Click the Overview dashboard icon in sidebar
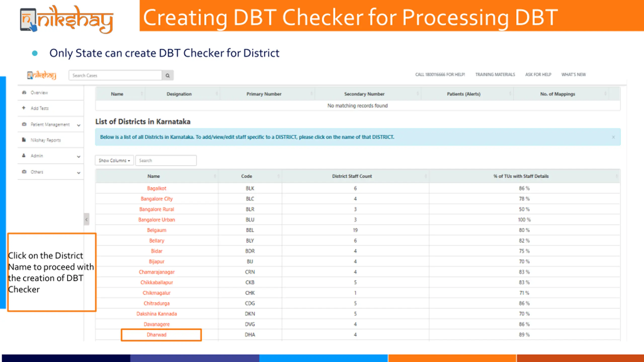 click(24, 92)
